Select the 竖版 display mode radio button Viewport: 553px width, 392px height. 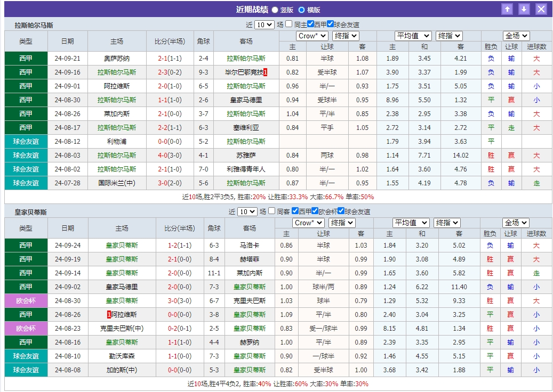coord(274,8)
